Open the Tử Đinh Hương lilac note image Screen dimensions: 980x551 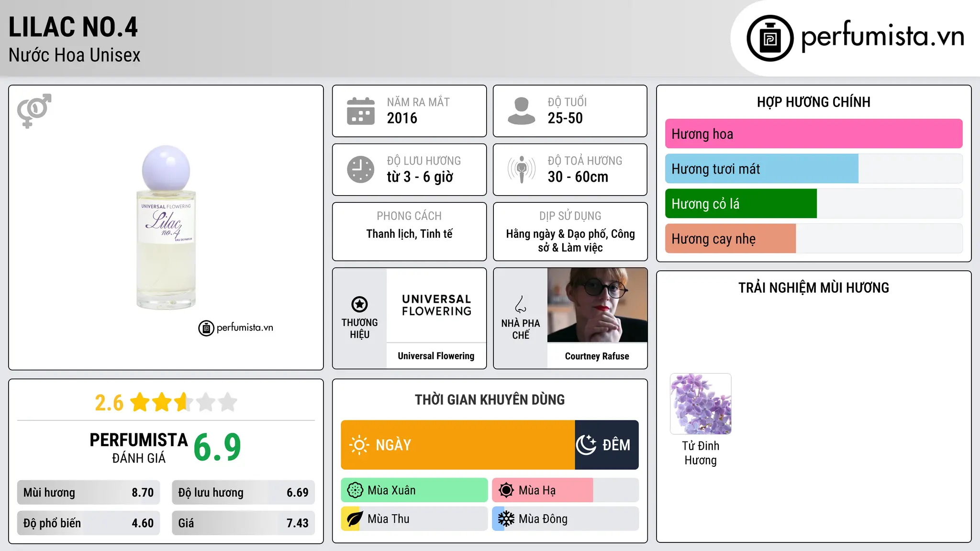(x=701, y=404)
